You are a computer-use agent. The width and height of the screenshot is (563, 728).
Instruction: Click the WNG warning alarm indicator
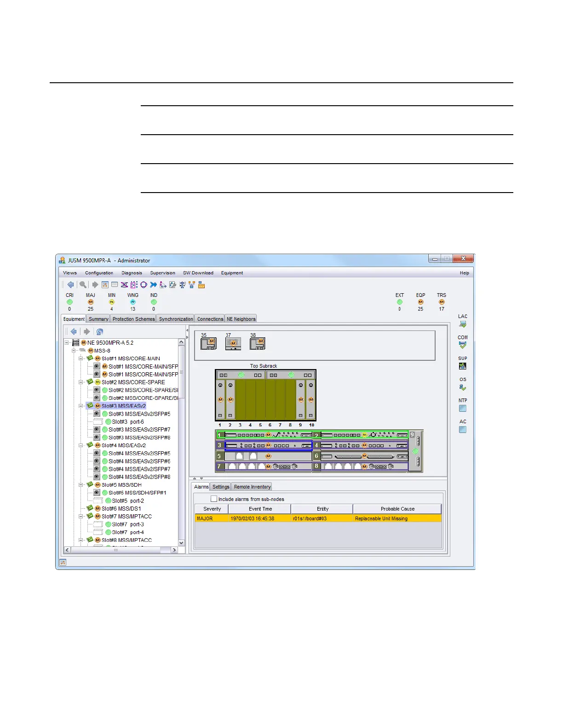133,302
